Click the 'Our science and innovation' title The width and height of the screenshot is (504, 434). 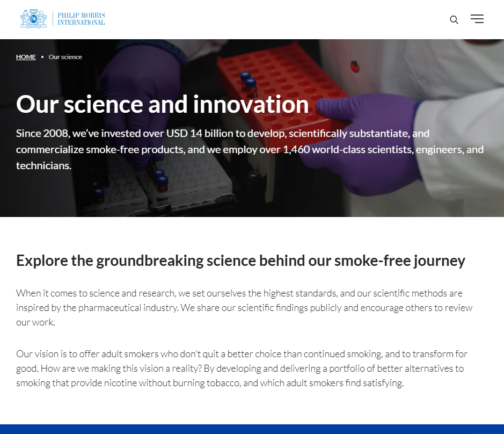[x=162, y=104]
